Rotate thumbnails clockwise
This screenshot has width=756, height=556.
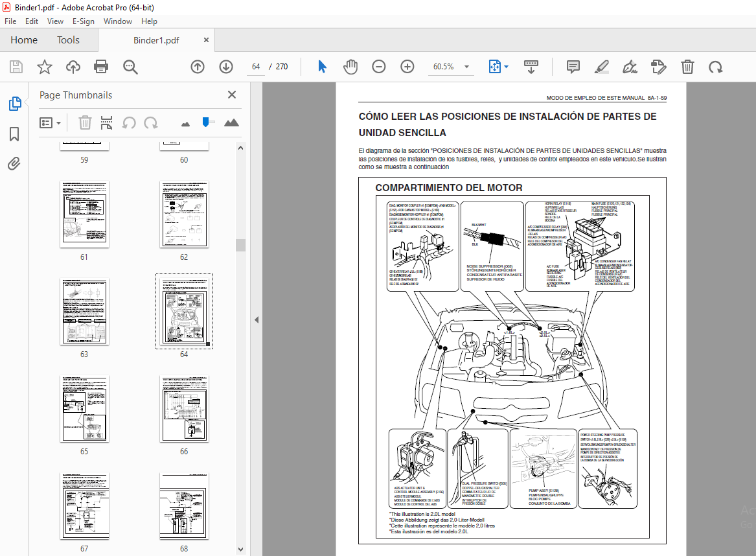[151, 122]
